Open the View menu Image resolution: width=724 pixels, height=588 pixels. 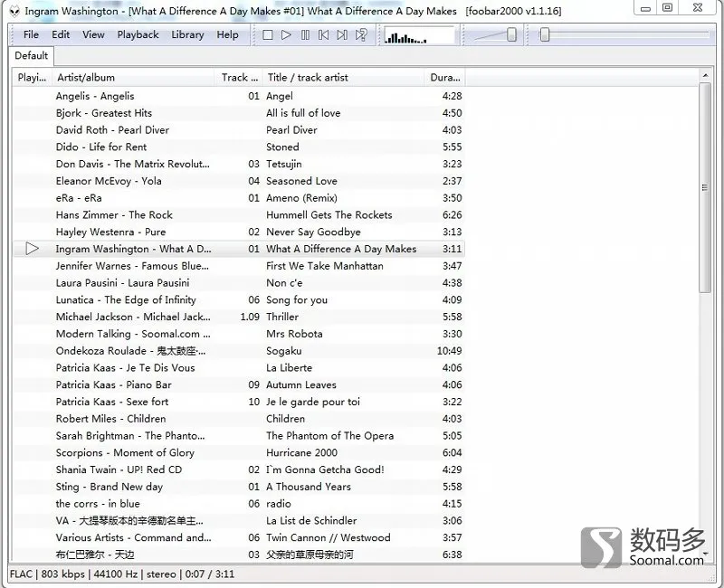[93, 34]
